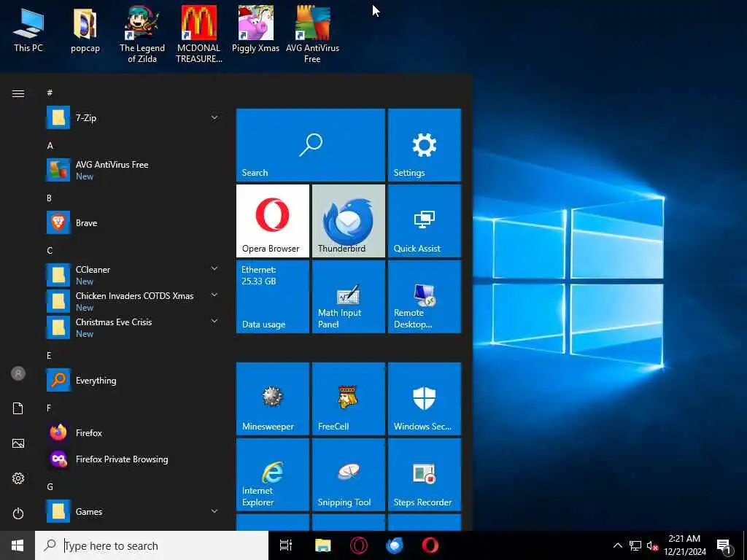This screenshot has height=560, width=747.
Task: Select popcap folder on desktop
Action: 85,30
